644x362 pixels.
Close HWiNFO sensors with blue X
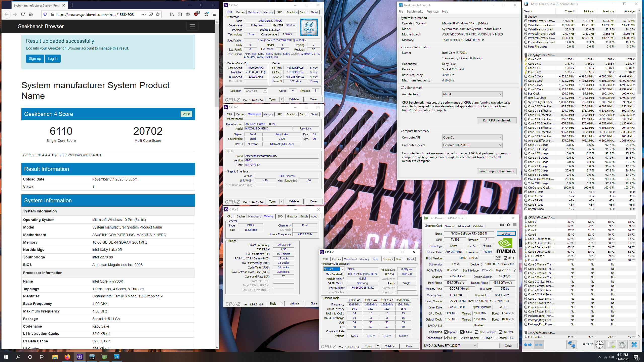click(x=634, y=344)
